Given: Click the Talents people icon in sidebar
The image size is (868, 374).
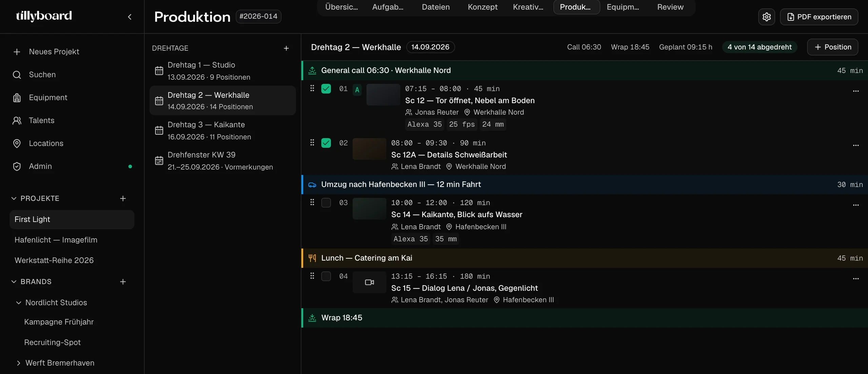Looking at the screenshot, I should 17,120.
